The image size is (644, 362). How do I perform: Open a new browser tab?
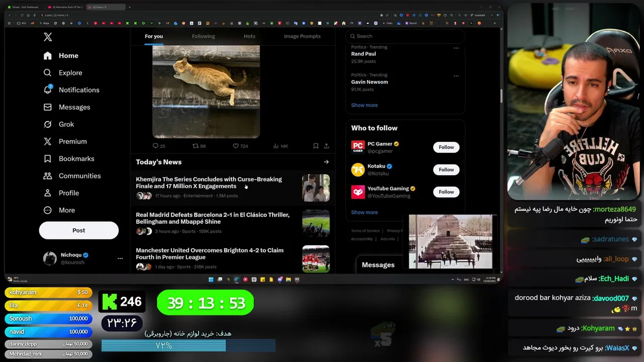(129, 7)
